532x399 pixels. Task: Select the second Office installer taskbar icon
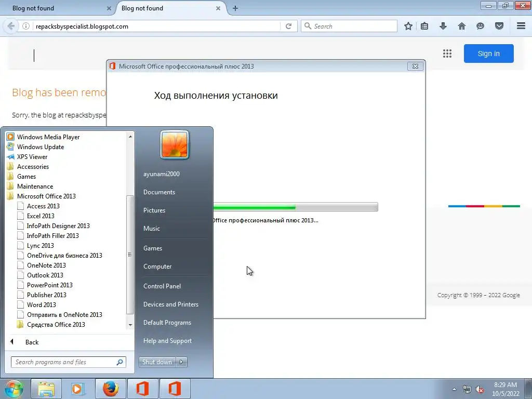(175, 389)
